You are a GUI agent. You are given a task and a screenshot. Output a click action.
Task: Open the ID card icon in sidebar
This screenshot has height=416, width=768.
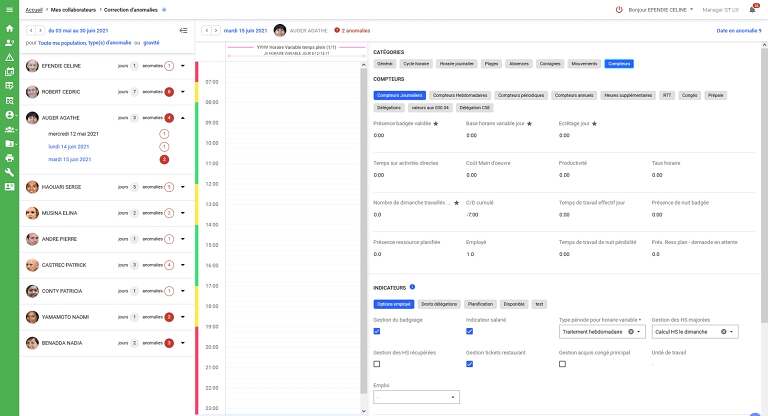click(9, 187)
